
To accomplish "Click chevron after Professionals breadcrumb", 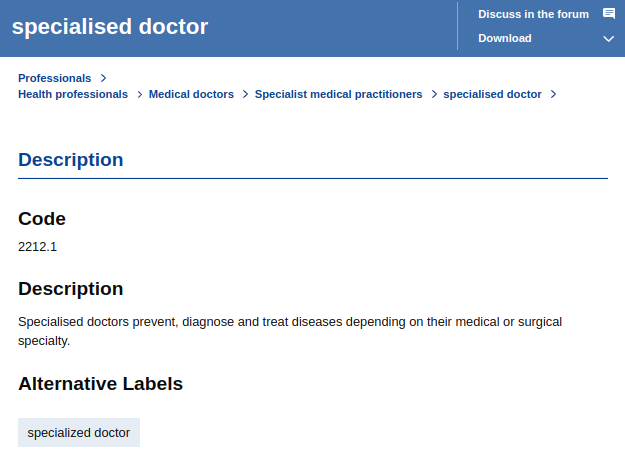I will click(104, 78).
